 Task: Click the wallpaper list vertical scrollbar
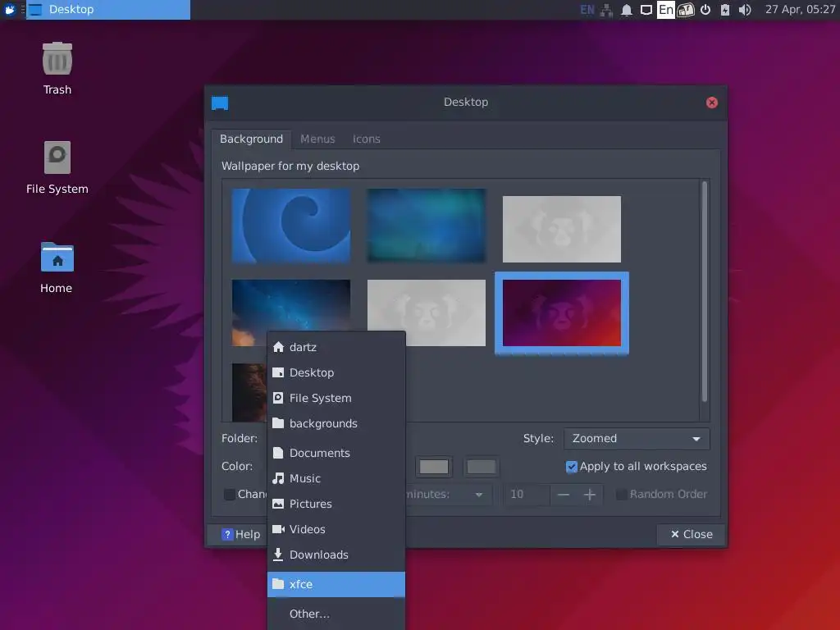705,292
